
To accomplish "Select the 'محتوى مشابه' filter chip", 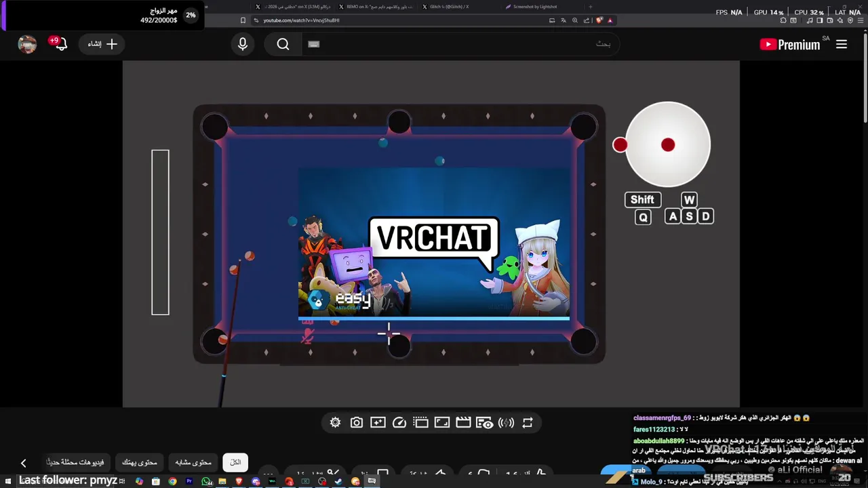I will tap(193, 462).
